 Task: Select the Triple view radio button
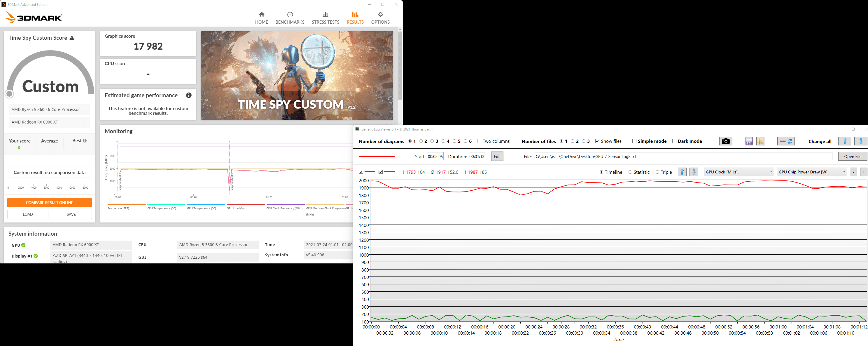coord(657,172)
